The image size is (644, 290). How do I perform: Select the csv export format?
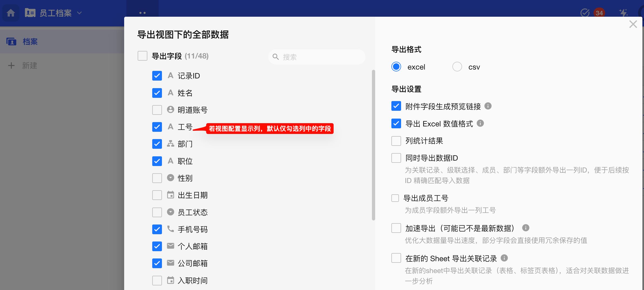tap(457, 67)
